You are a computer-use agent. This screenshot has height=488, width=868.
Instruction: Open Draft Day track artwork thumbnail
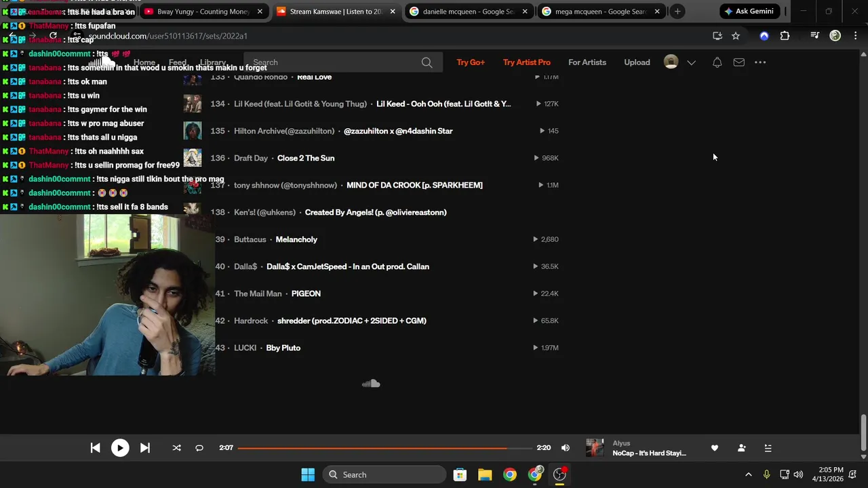pos(193,158)
